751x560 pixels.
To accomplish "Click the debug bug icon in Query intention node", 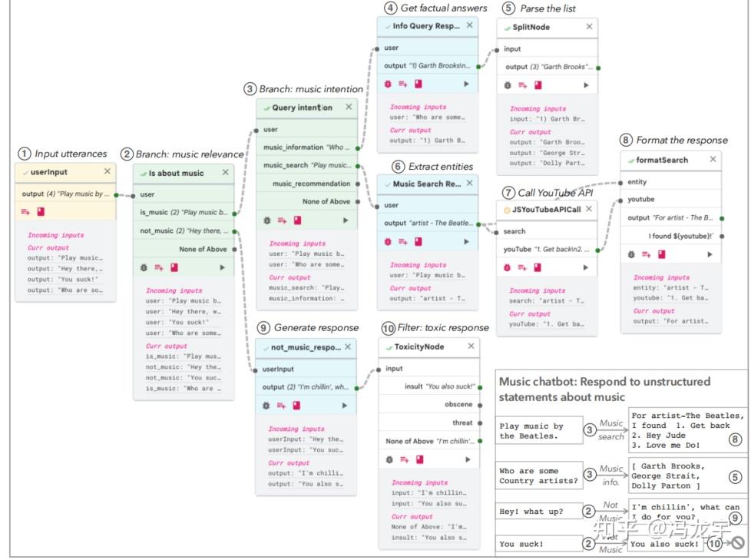I will (x=267, y=220).
